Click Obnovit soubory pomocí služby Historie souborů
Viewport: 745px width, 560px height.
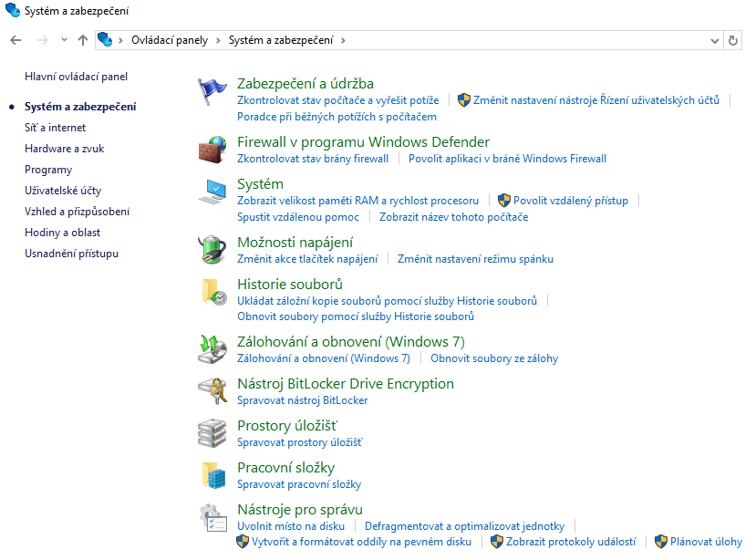click(356, 316)
